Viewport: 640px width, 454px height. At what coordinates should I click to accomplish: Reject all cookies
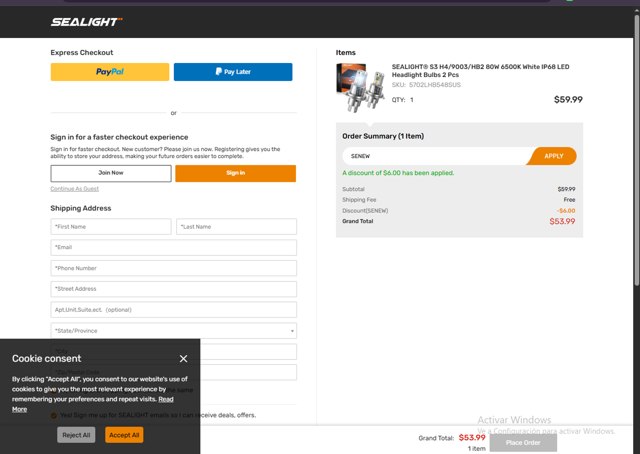[x=76, y=435]
